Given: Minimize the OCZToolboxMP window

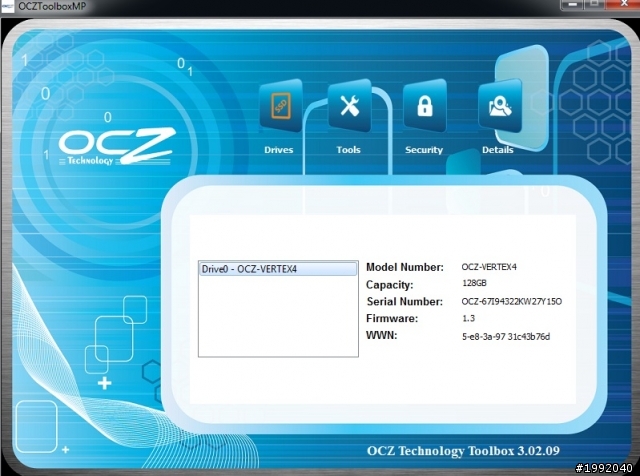Looking at the screenshot, I should coord(573,4).
